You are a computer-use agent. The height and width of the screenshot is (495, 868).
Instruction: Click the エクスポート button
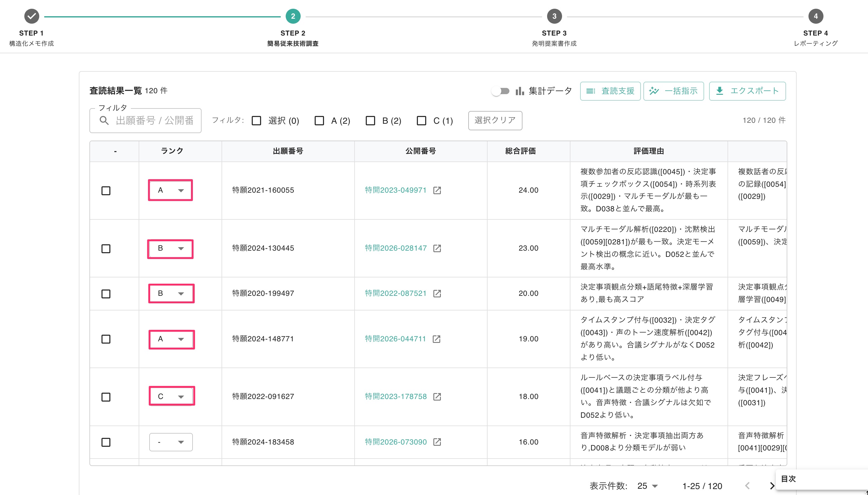747,91
